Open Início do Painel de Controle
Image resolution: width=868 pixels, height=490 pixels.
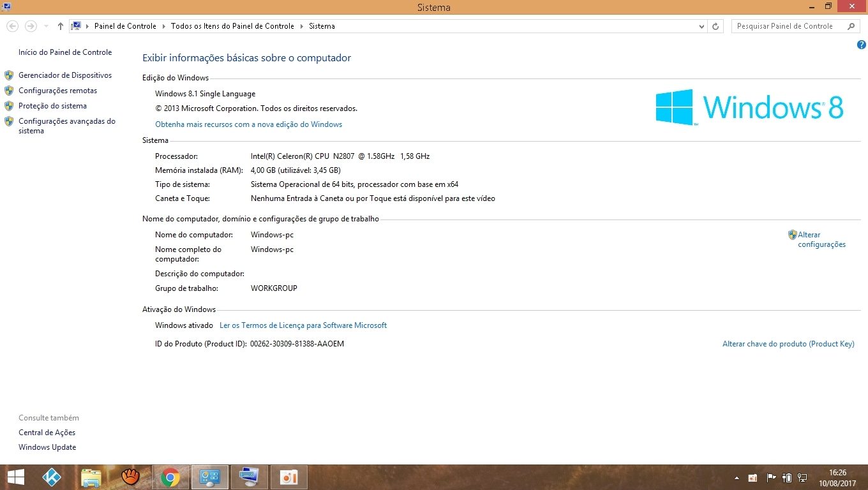click(x=65, y=52)
